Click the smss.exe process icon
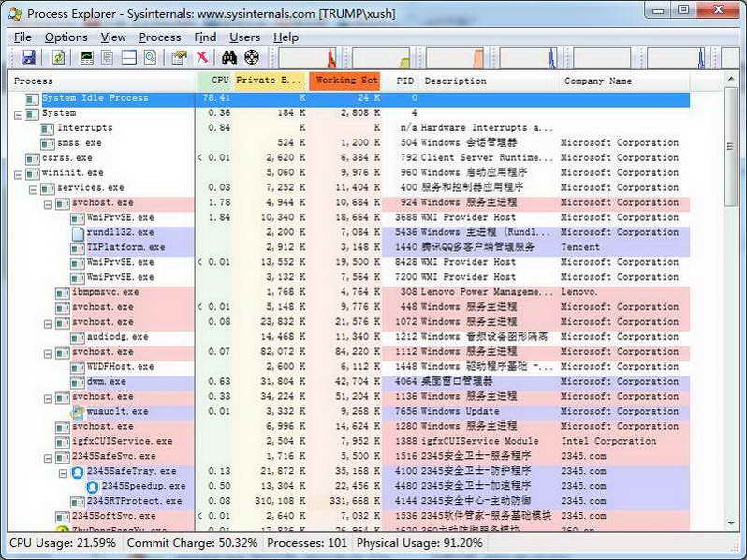 (47, 143)
